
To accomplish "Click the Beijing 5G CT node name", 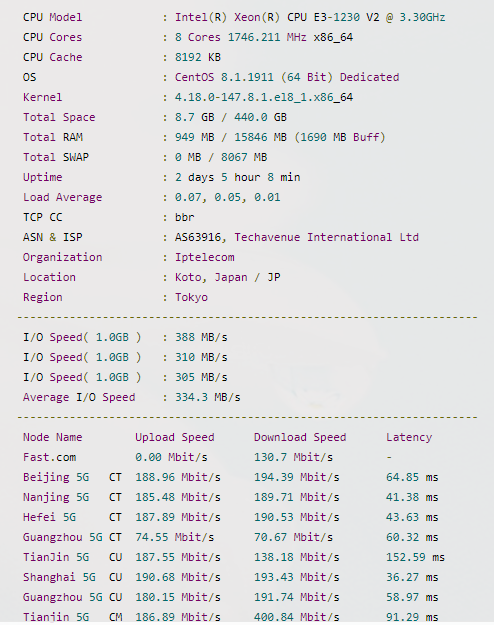I will 72,477.
